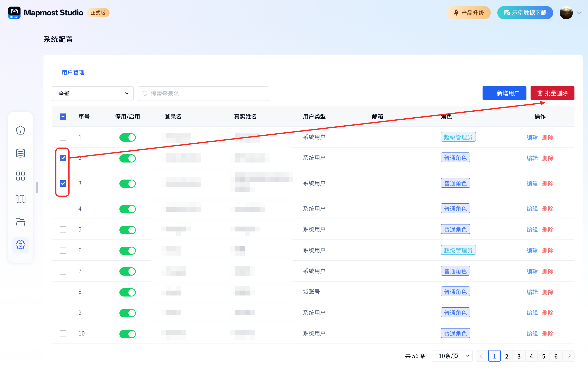Open the 10条/页 page size dropdown

coord(452,356)
